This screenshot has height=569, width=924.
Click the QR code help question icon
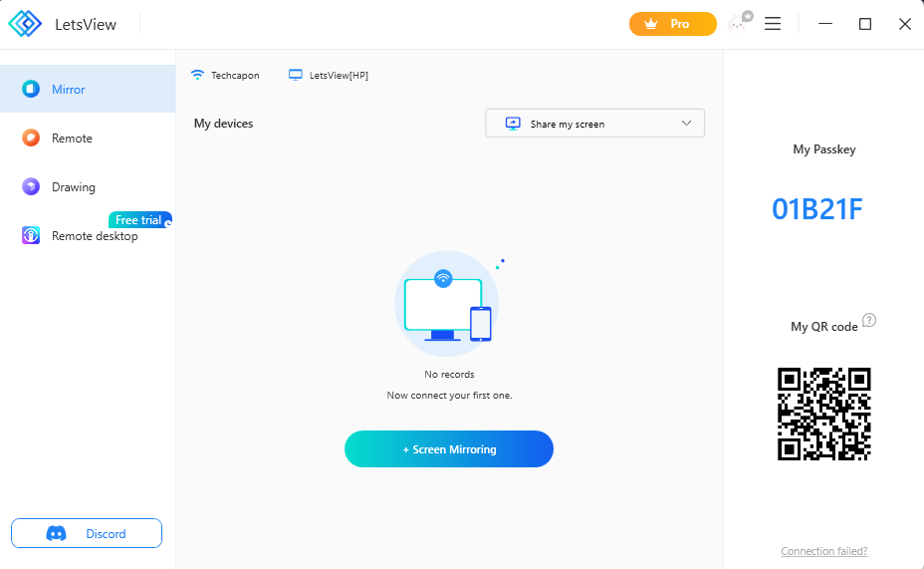(x=869, y=320)
